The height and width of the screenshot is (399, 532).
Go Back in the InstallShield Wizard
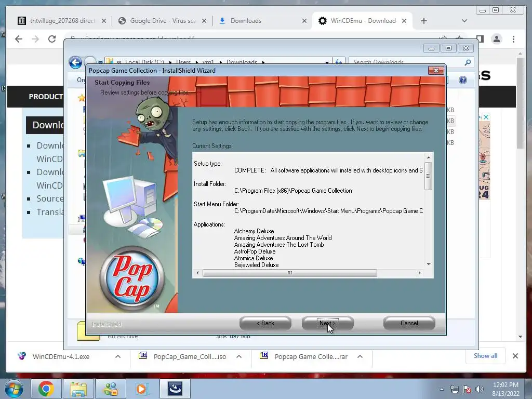[x=265, y=323]
